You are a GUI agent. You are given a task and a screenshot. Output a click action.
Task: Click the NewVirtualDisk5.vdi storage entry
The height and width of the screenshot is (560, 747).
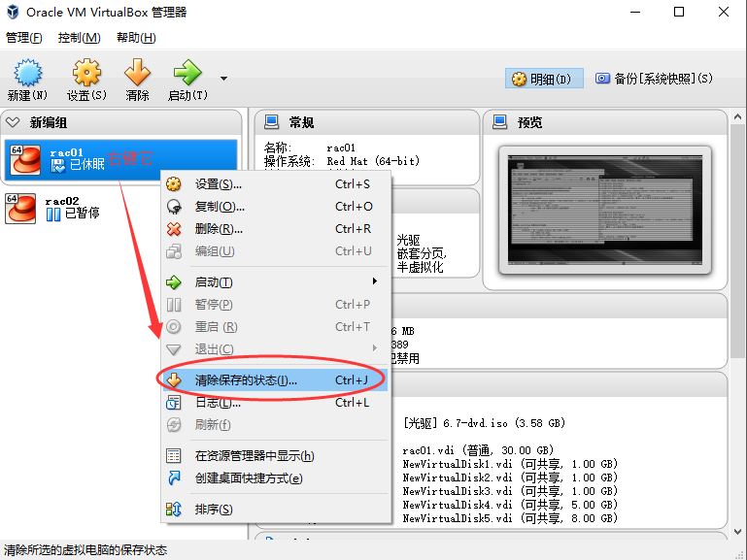(x=510, y=518)
